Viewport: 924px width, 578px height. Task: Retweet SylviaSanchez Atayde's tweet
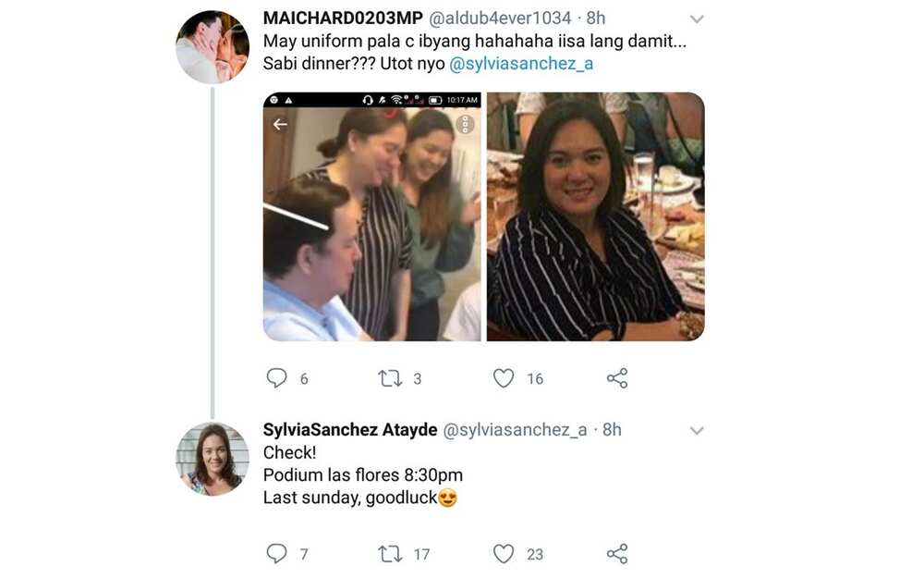click(390, 554)
